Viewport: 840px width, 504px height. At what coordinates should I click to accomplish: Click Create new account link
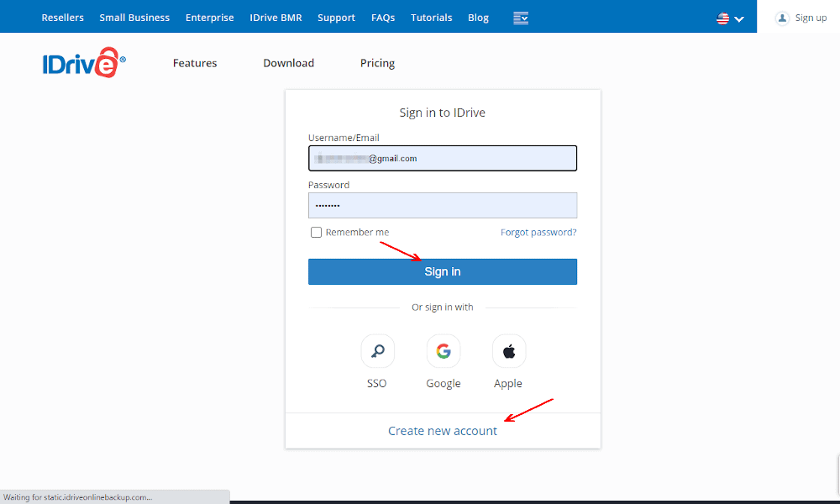pyautogui.click(x=443, y=431)
